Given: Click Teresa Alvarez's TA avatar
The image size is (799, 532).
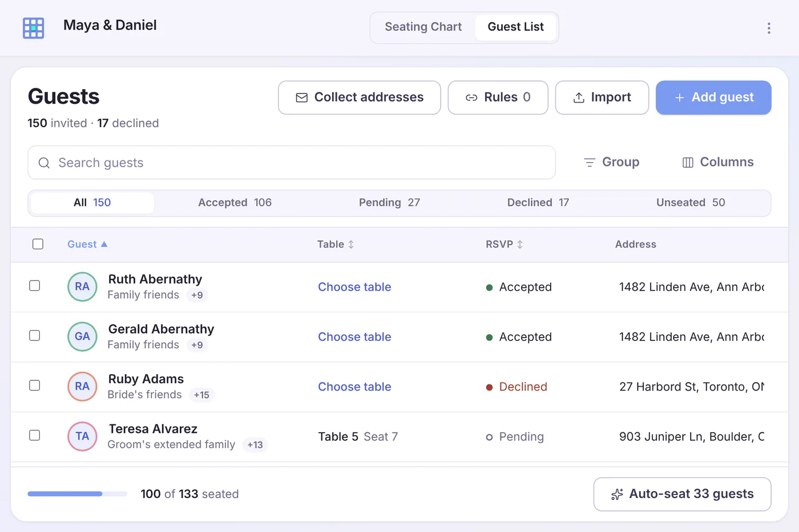Looking at the screenshot, I should click(82, 436).
